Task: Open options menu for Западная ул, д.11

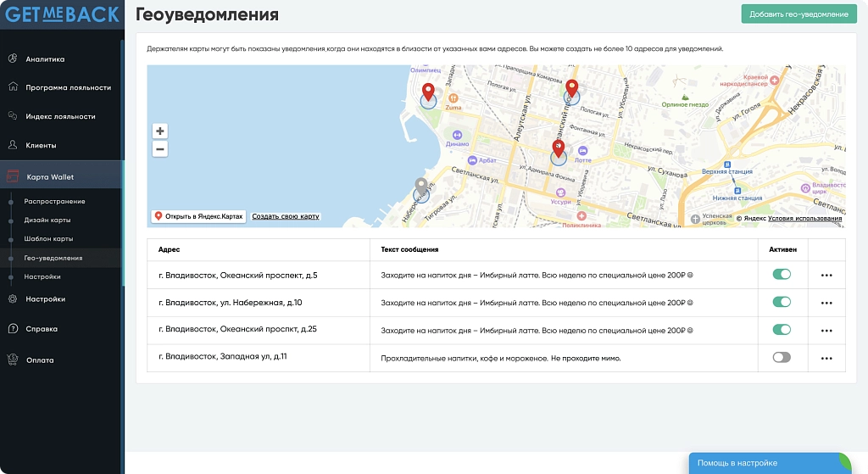Action: point(826,359)
